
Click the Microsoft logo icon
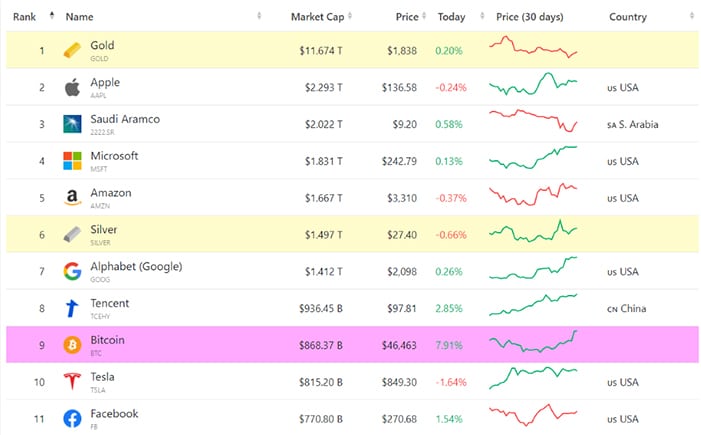tap(72, 161)
